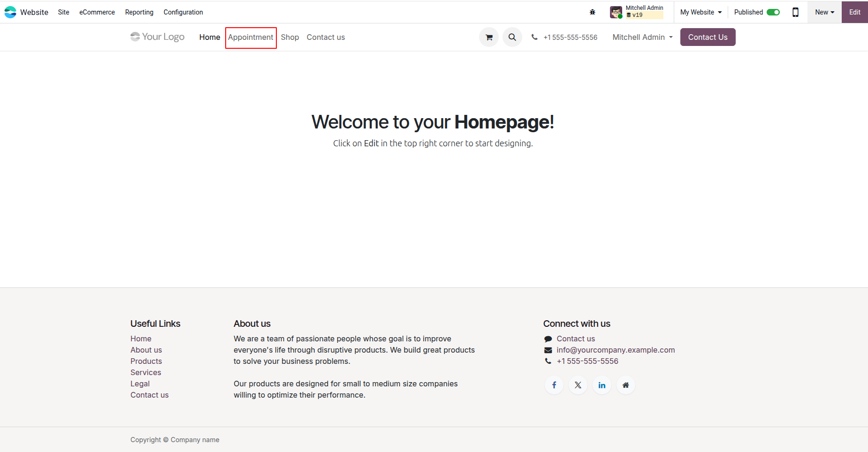The width and height of the screenshot is (868, 452).
Task: Click the Useful Links heading
Action: [155, 324]
